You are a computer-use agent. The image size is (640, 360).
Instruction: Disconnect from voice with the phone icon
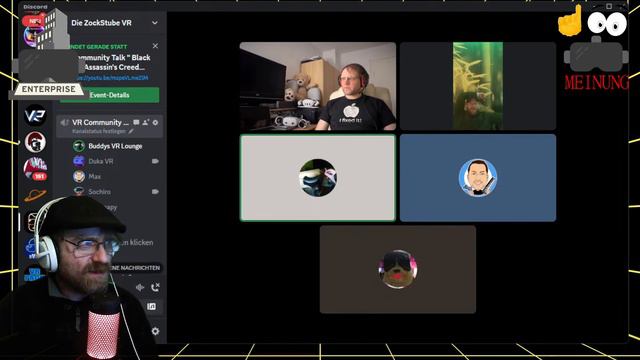pos(155,287)
